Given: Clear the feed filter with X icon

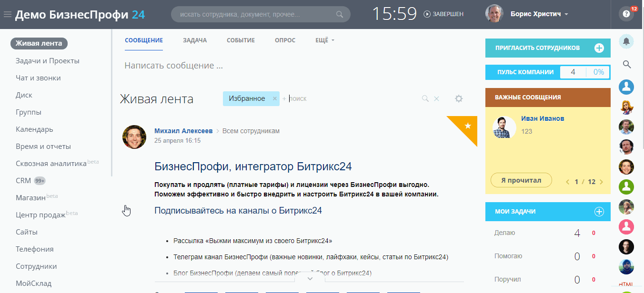Looking at the screenshot, I should coord(436,98).
